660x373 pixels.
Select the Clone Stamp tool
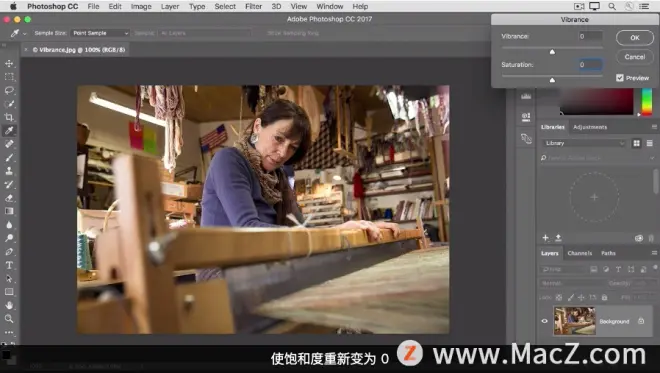(x=9, y=171)
